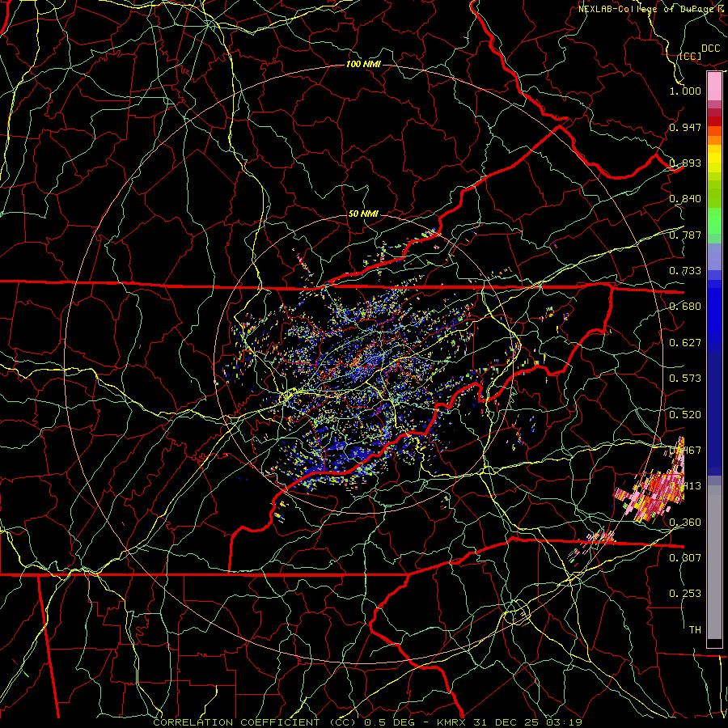Click the 0.360 scale value
The height and width of the screenshot is (728, 728).
pyautogui.click(x=685, y=523)
